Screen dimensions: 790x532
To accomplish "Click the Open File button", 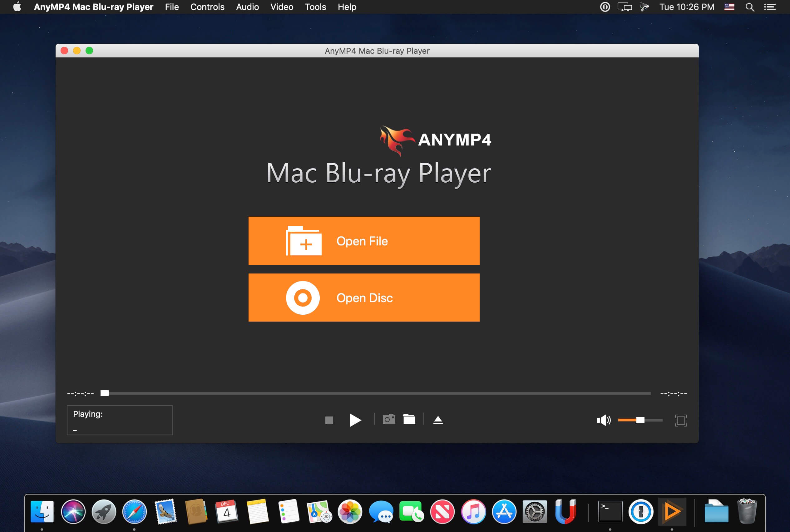I will click(364, 240).
